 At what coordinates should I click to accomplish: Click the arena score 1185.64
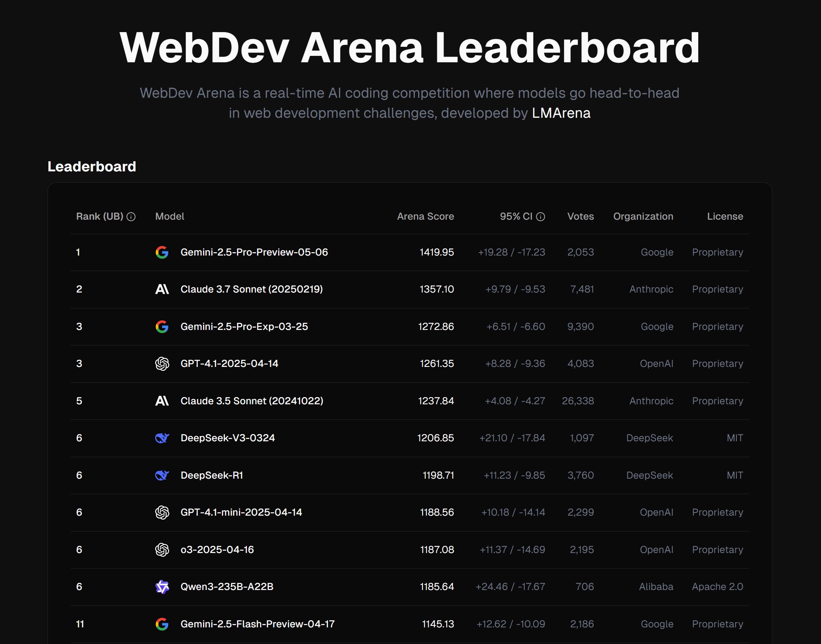point(437,587)
